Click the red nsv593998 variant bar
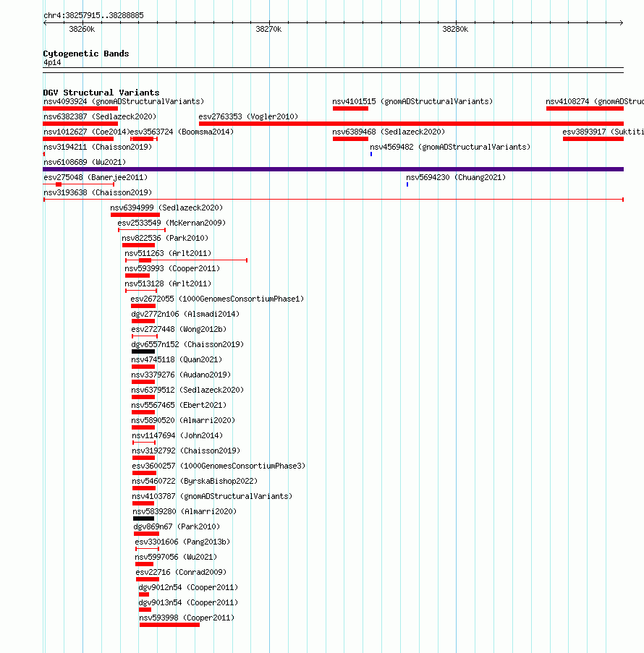 (169, 625)
